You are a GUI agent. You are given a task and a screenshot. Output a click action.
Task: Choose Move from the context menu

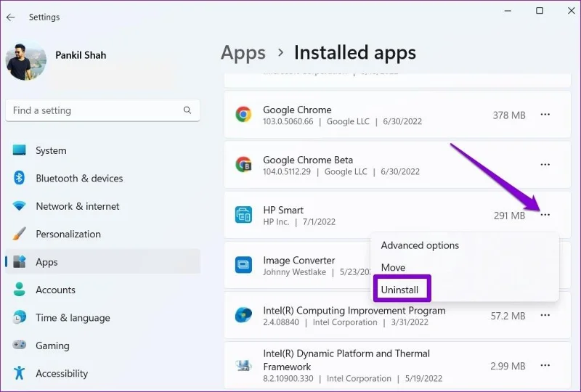click(x=393, y=268)
